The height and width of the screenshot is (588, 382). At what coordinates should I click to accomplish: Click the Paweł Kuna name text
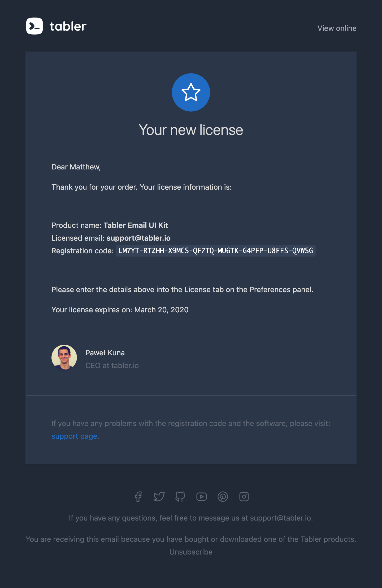105,353
